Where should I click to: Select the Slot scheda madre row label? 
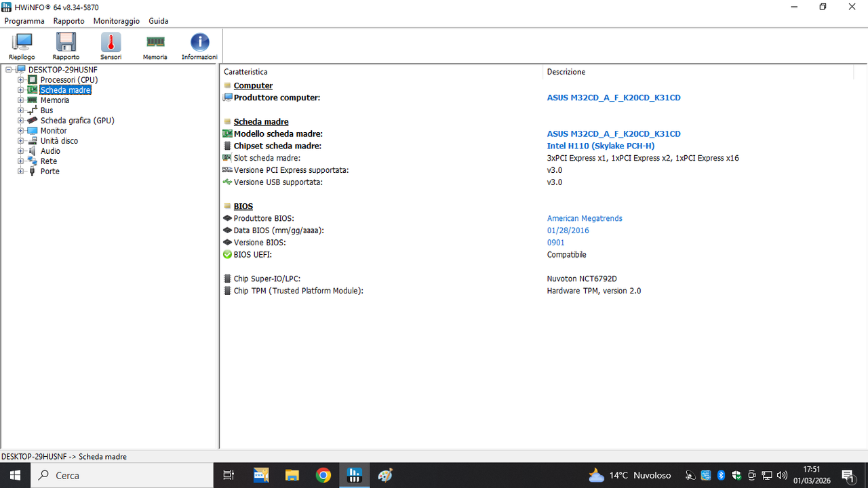coord(267,158)
